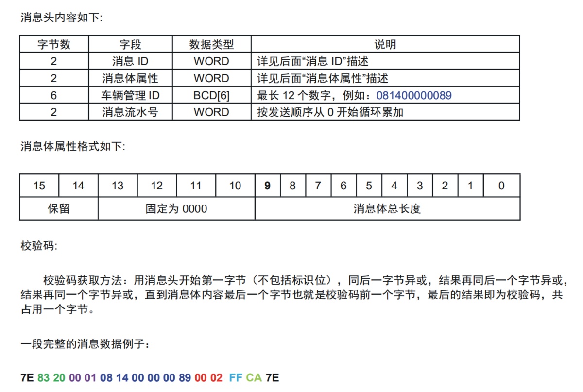Image resolution: width=583 pixels, height=392 pixels.
Task: Click WORD in the 消息体属性 row
Action: [x=211, y=78]
